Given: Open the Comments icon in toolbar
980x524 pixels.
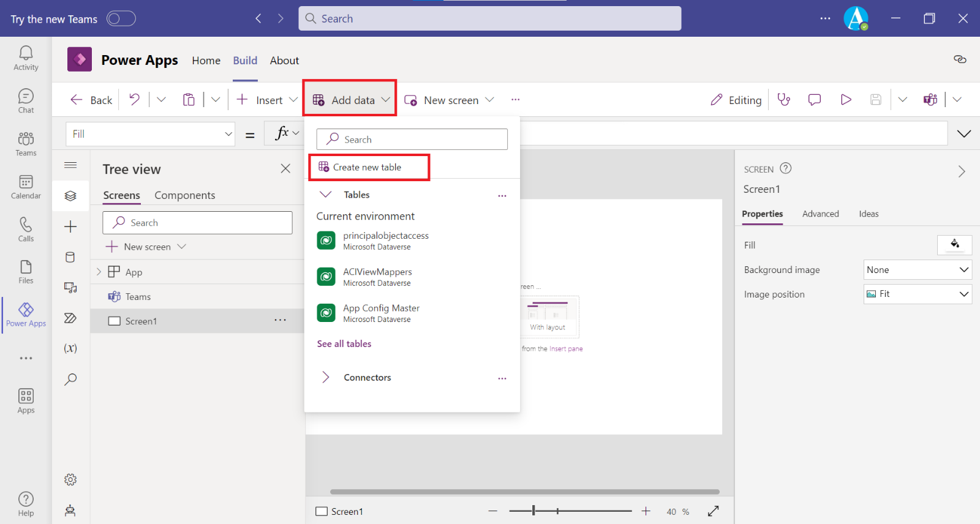Looking at the screenshot, I should point(814,100).
